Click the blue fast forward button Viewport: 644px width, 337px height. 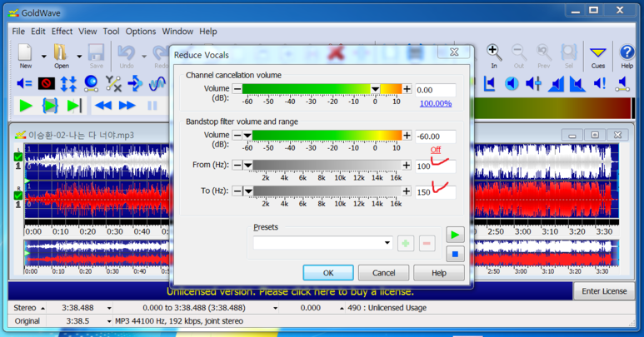click(127, 106)
